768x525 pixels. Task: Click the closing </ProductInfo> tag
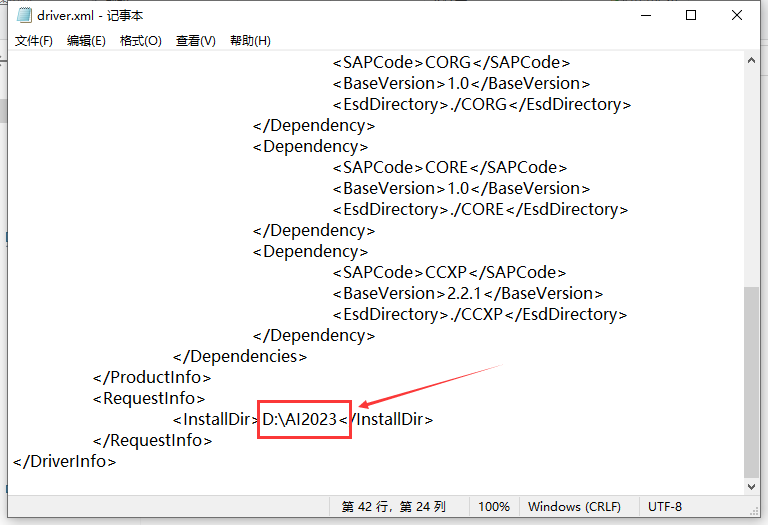[152, 378]
